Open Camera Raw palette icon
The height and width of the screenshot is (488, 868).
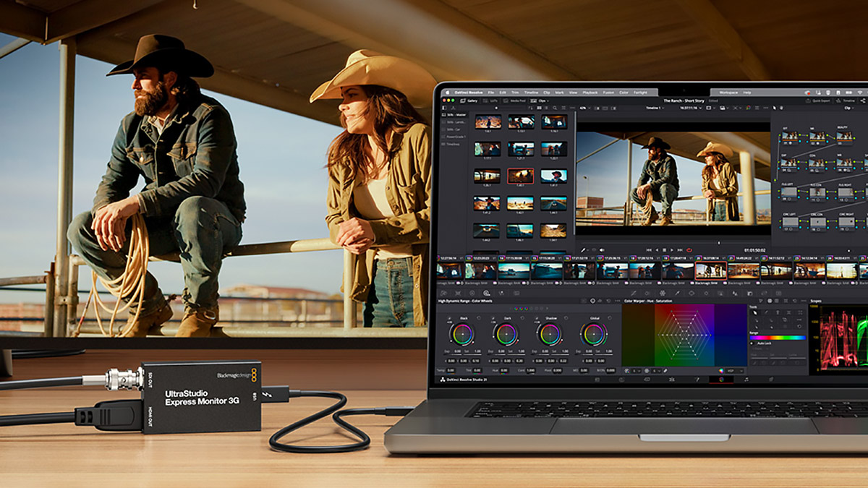click(x=444, y=293)
